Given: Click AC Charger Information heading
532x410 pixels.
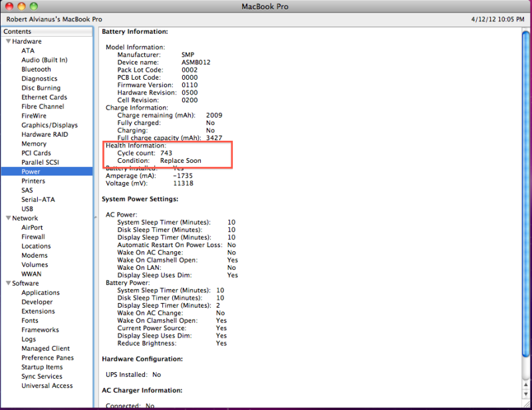Looking at the screenshot, I should coord(142,390).
